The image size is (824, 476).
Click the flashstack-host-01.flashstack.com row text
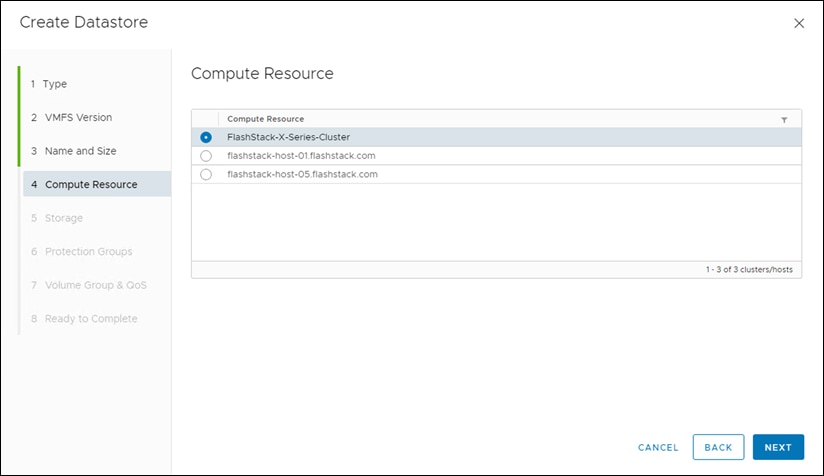[x=301, y=156]
